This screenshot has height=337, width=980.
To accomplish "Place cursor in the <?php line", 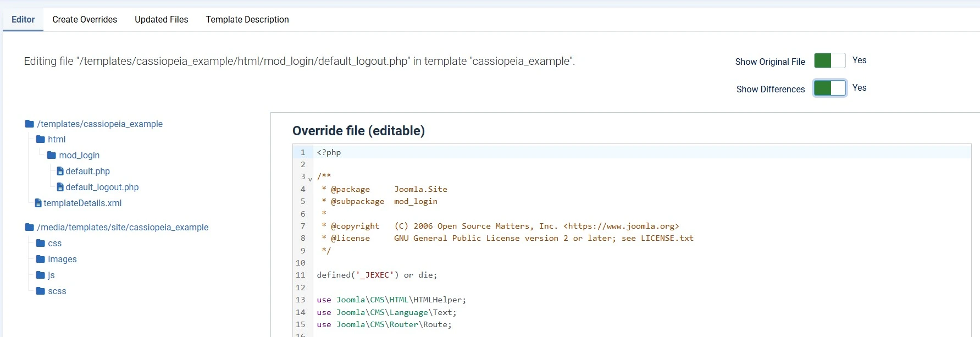I will click(329, 152).
